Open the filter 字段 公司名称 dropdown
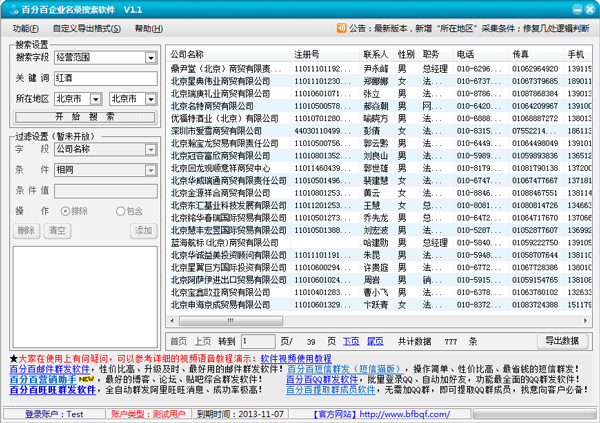The width and height of the screenshot is (600, 423). click(x=150, y=149)
